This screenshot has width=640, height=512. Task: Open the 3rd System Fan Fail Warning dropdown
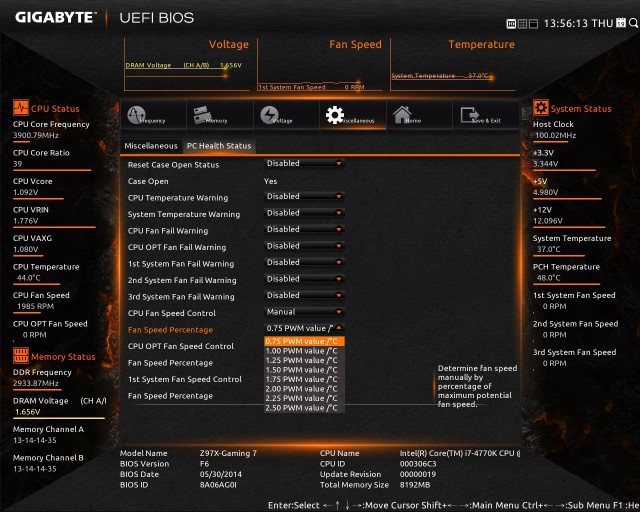click(x=304, y=295)
